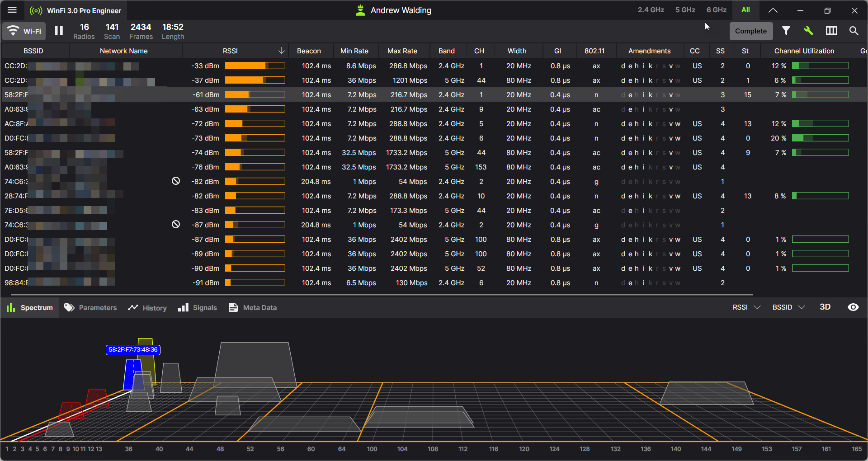Pause the Wi-Fi scan

pyautogui.click(x=59, y=31)
